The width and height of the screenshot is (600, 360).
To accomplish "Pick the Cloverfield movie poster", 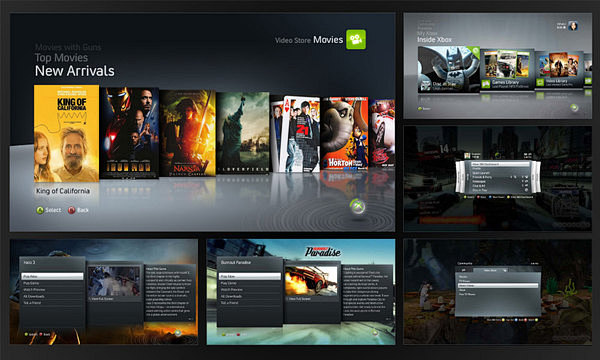I will coord(243,133).
